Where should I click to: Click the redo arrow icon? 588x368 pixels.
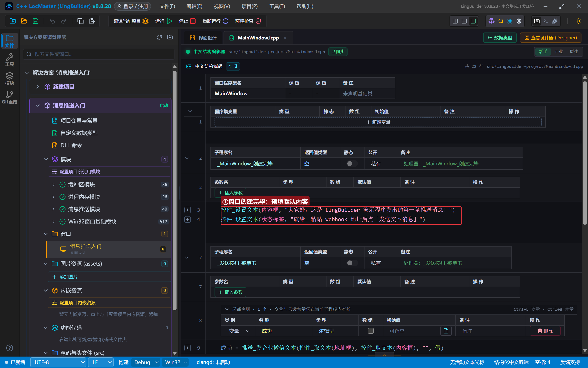[64, 21]
